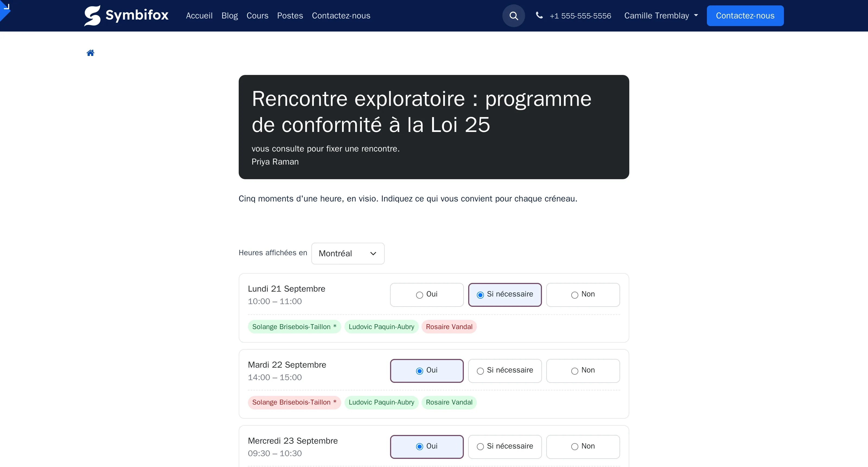This screenshot has width=868, height=467.
Task: Click Rosaire Vandal badge under Lundi
Action: (449, 327)
